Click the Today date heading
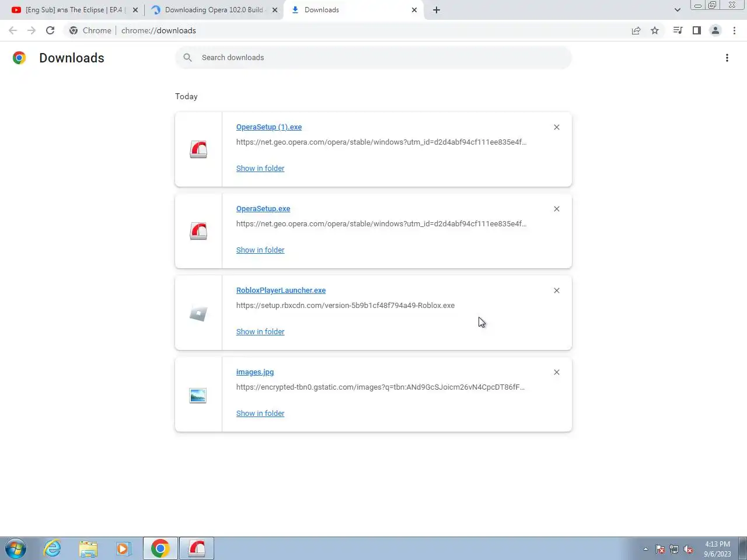The width and height of the screenshot is (747, 560). coord(186,97)
